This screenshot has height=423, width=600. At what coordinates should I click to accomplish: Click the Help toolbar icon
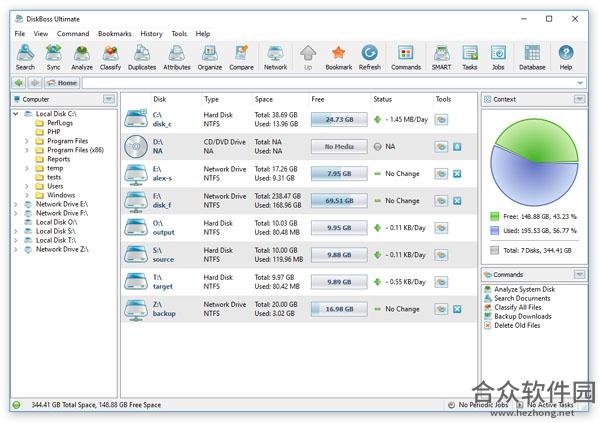point(566,57)
